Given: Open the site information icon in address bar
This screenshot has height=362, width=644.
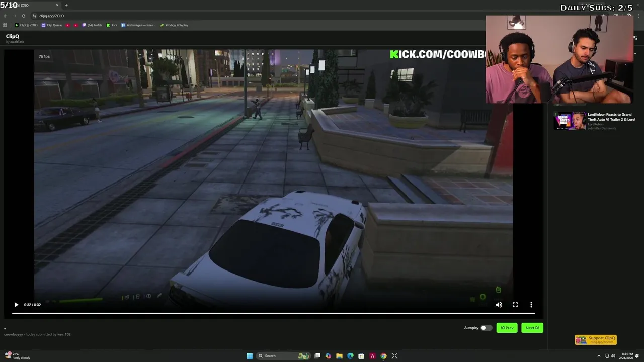Looking at the screenshot, I should click(34, 16).
